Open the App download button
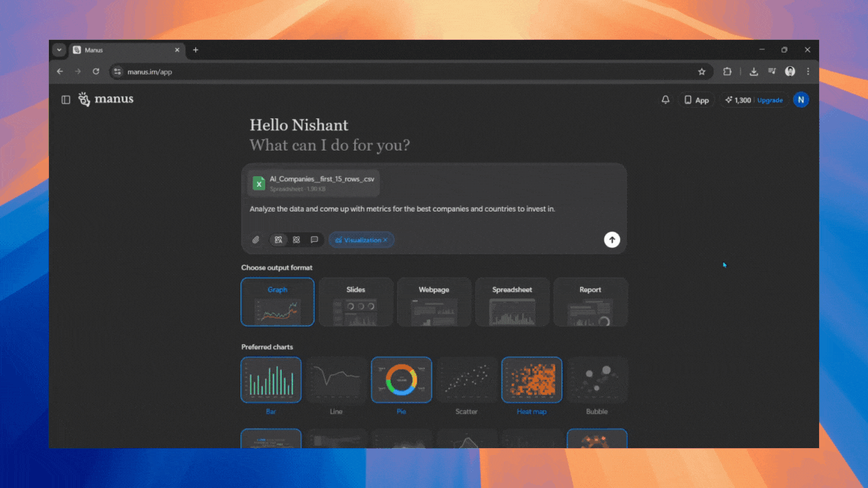Screen dimensions: 868x488 (696, 100)
